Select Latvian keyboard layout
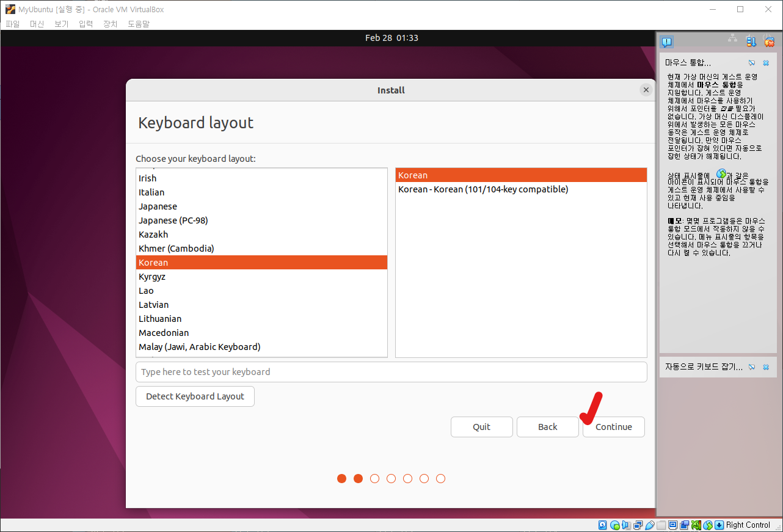 (x=261, y=305)
